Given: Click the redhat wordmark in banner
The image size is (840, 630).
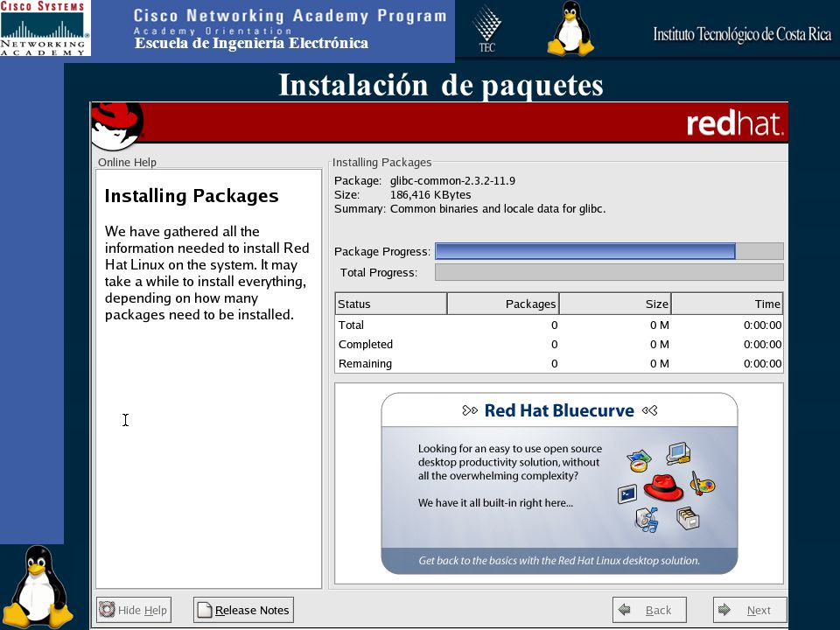Looking at the screenshot, I should 735,123.
